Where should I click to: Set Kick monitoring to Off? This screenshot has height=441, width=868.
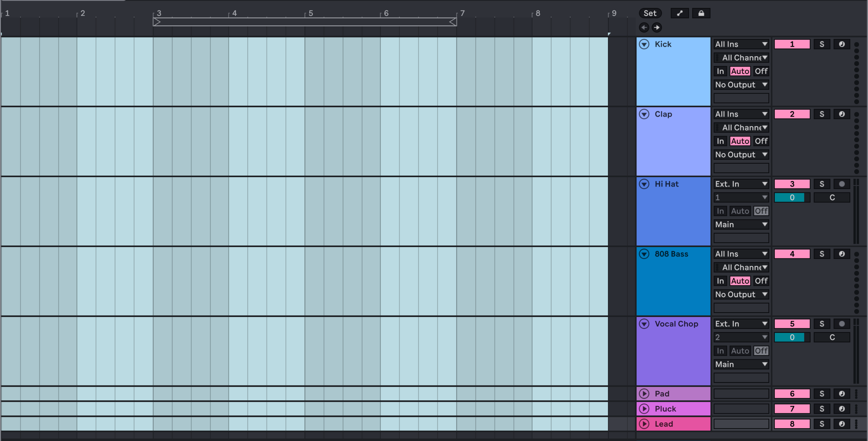[761, 71]
